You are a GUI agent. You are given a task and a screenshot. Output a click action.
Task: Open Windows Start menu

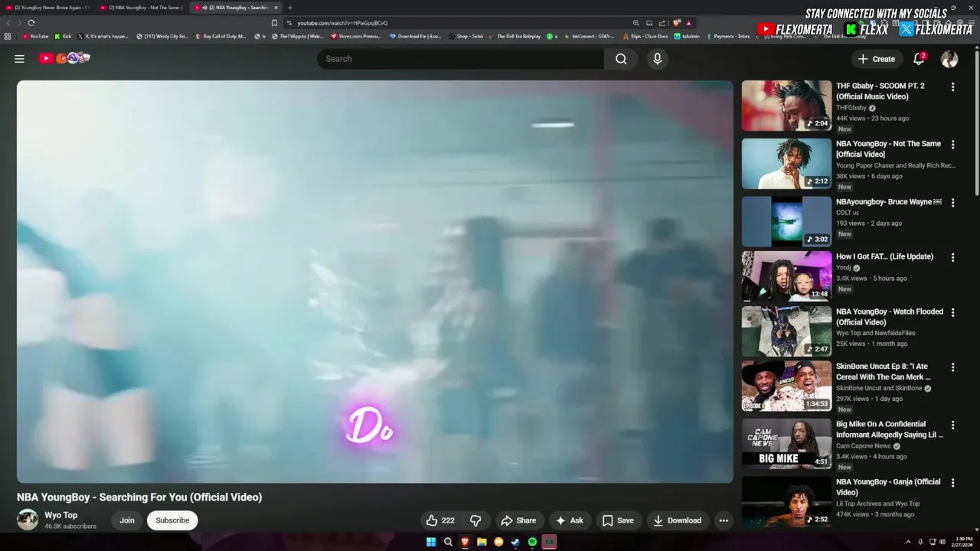click(431, 542)
